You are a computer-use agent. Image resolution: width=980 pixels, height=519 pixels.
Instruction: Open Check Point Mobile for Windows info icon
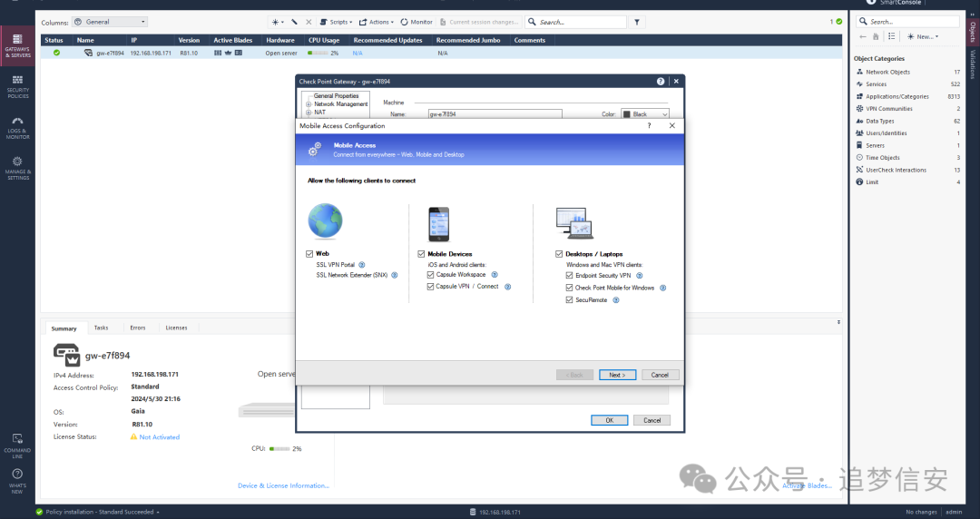click(663, 289)
